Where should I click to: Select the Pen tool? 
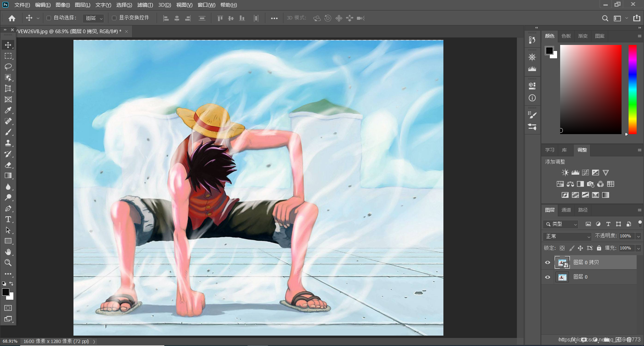pos(8,209)
